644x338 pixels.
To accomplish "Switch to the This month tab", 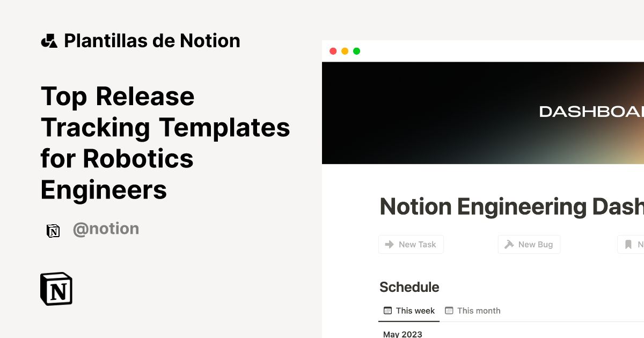I will click(479, 310).
